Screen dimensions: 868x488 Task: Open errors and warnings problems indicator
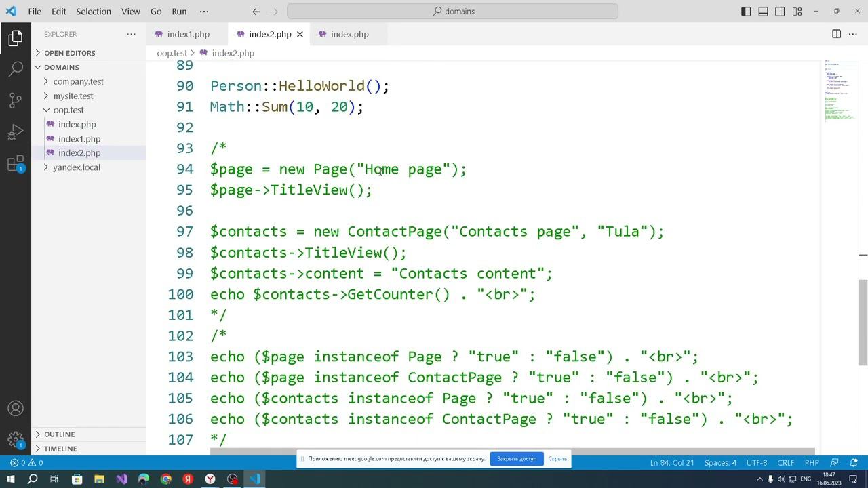point(26,463)
